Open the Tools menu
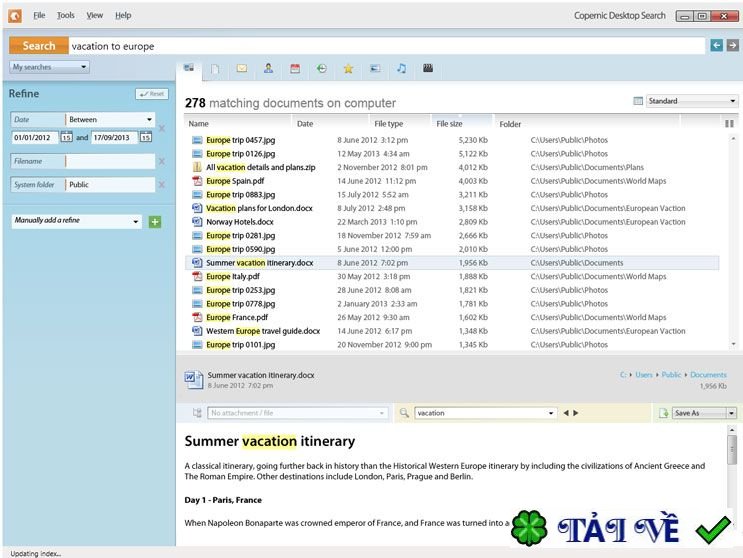 point(66,16)
